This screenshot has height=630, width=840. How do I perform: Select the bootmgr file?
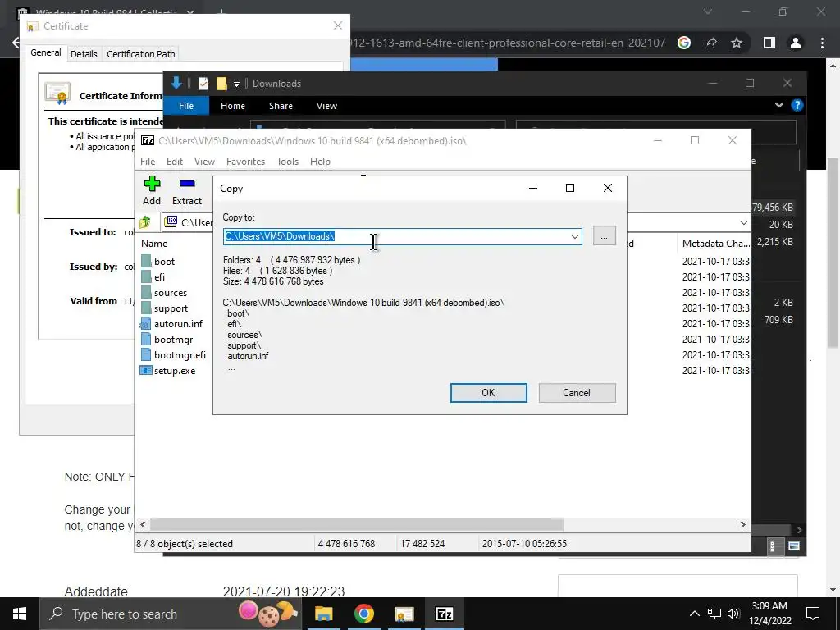(173, 339)
